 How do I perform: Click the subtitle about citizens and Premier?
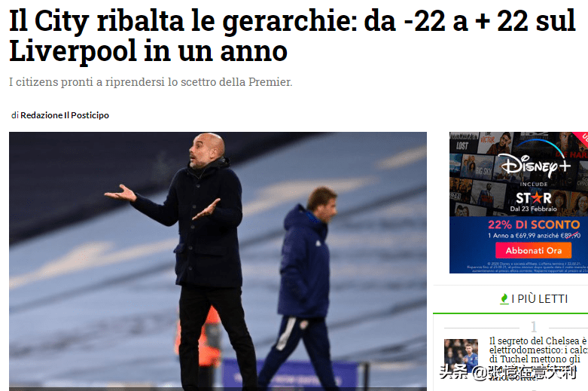(151, 82)
